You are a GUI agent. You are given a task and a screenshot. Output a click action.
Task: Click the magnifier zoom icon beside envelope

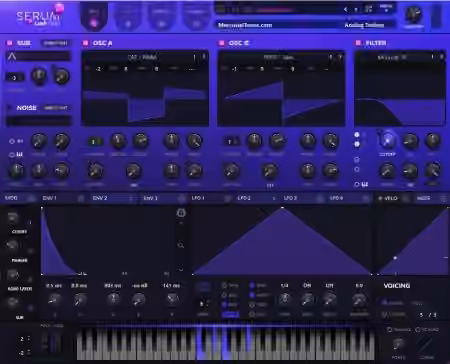coord(181,245)
